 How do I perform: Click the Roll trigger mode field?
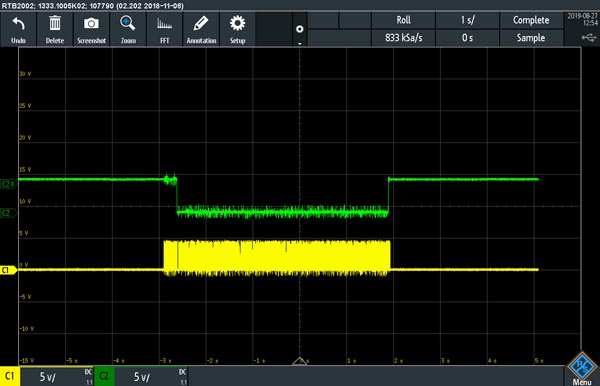tap(403, 20)
